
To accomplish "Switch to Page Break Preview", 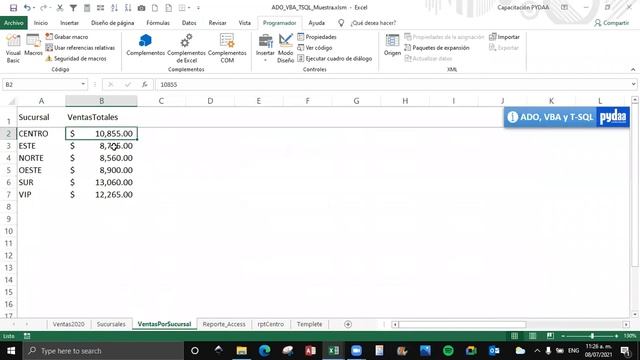I will 550,336.
